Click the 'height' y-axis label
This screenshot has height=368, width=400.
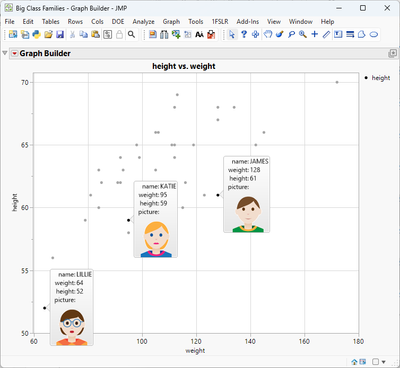(x=15, y=202)
